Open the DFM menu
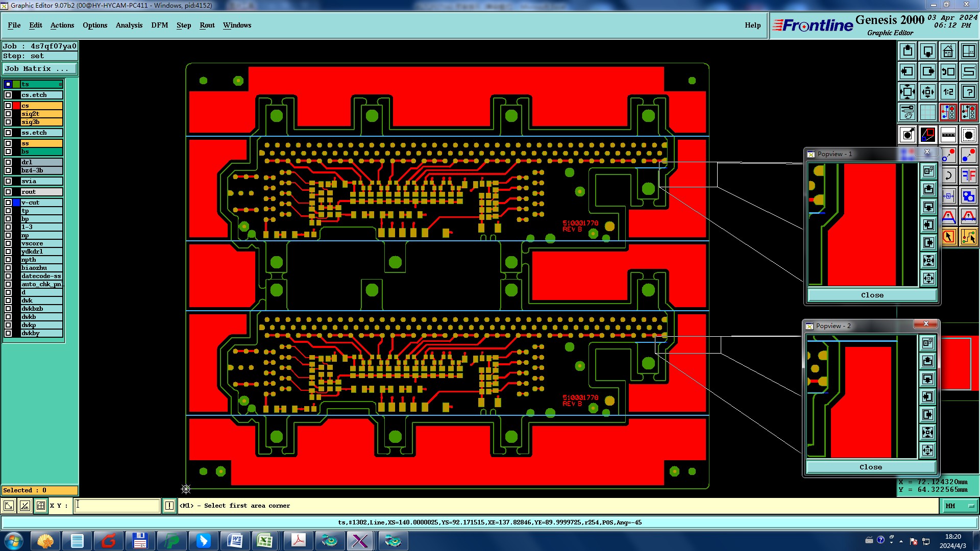The width and height of the screenshot is (980, 551). click(159, 25)
